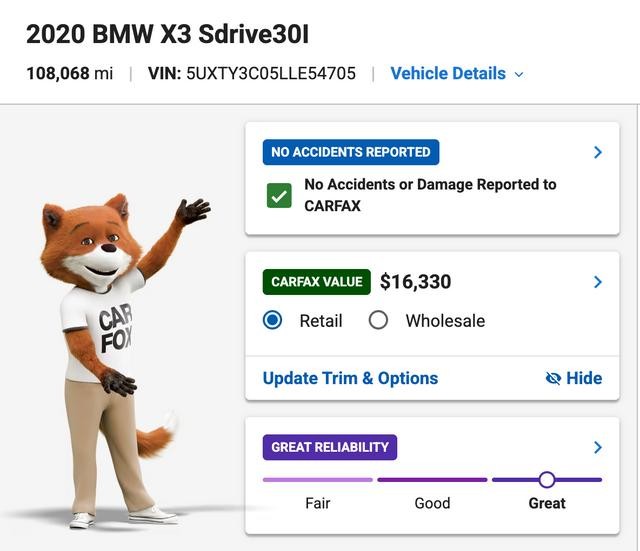Image resolution: width=640 pixels, height=551 pixels.
Task: Click the crossed-out eye Hide icon
Action: click(x=553, y=379)
